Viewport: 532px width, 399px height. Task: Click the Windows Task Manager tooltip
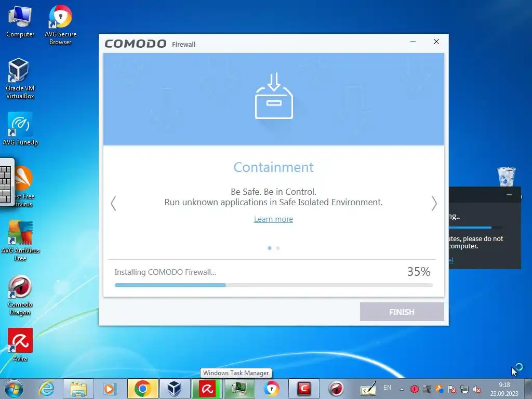pyautogui.click(x=236, y=373)
